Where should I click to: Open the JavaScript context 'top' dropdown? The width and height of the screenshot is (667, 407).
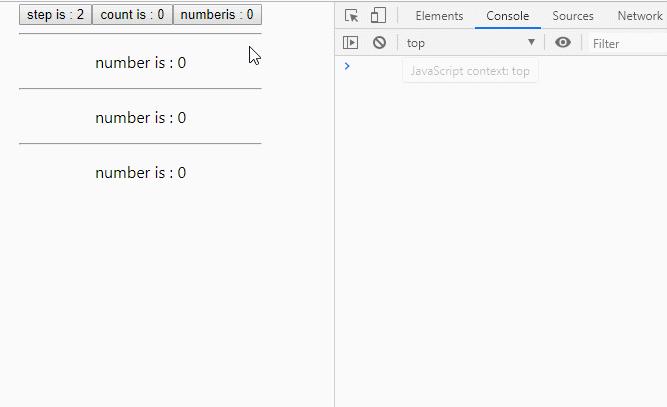470,43
